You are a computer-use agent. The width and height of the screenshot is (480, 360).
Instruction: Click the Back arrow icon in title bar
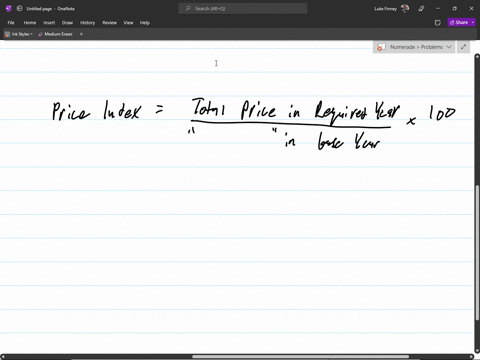pos(19,9)
